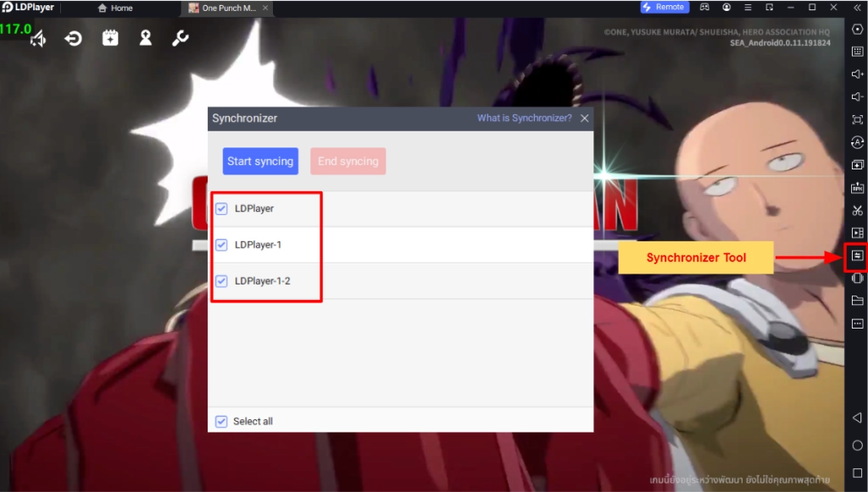Open the shared folder icon
The width and height of the screenshot is (868, 492).
[857, 301]
